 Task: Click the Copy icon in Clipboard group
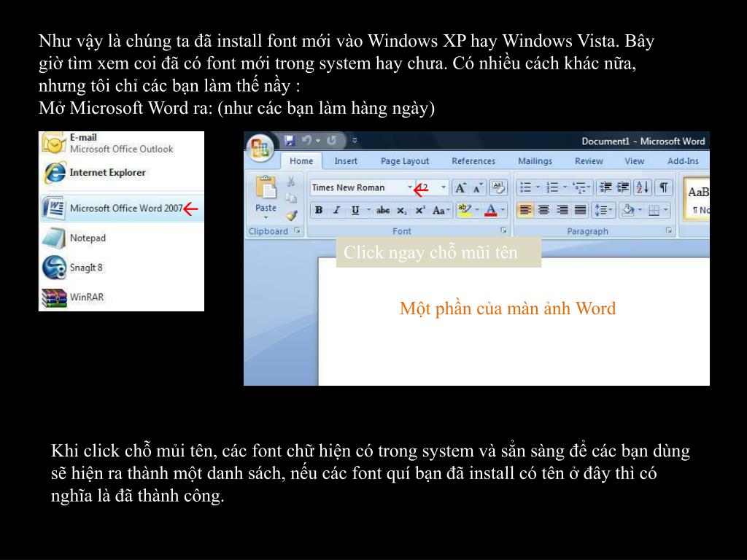point(291,198)
